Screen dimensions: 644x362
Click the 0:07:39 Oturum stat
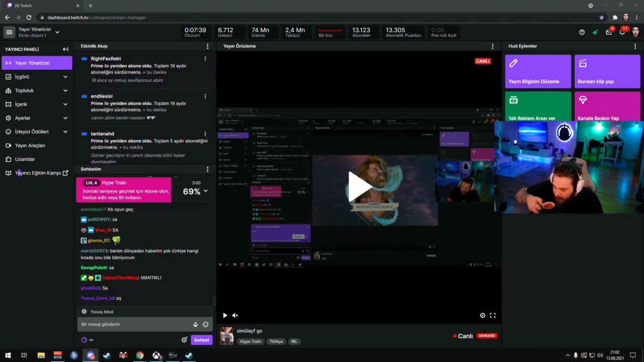point(195,32)
